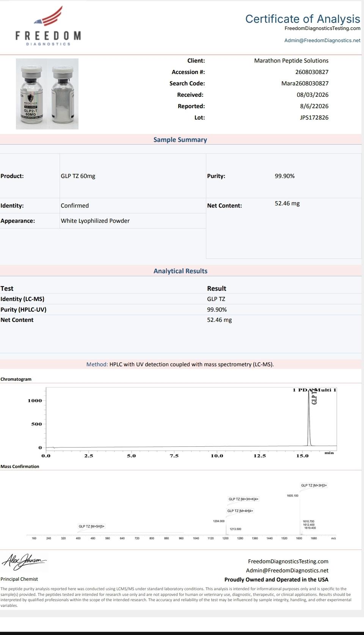Click the GLP TZ identity result
364x635 pixels.
[x=216, y=299]
